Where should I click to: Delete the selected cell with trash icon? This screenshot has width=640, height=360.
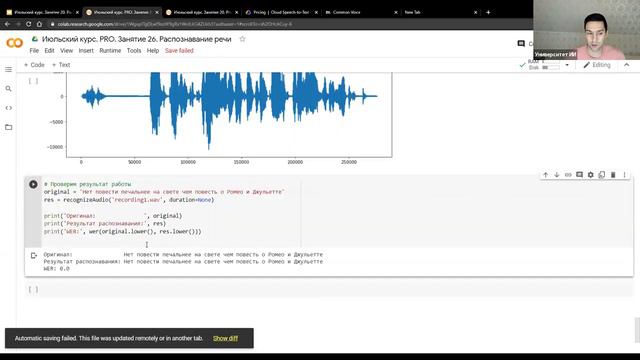[x=613, y=175]
